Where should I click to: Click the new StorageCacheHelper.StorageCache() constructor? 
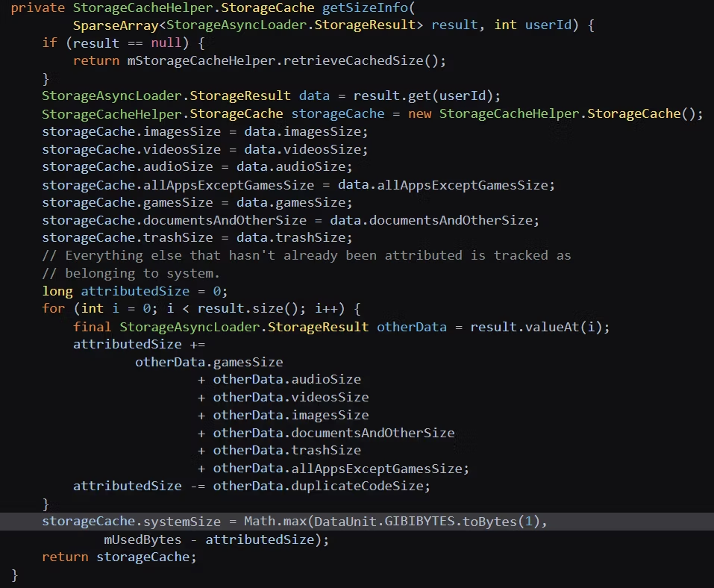point(552,113)
